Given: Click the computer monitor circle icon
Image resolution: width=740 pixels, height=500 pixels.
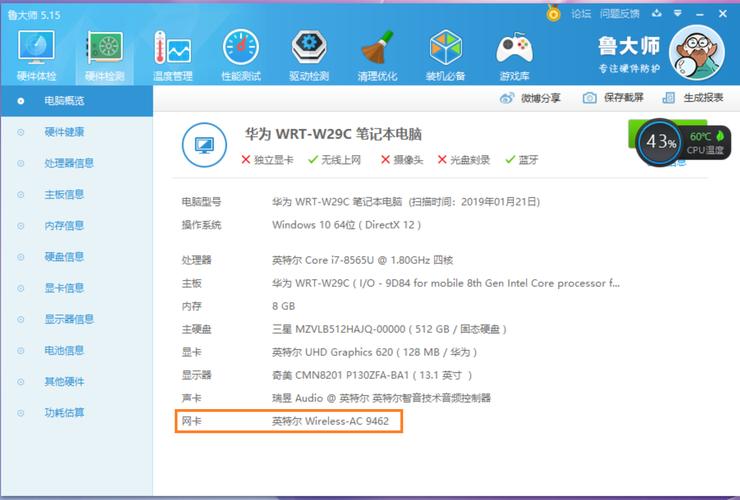Looking at the screenshot, I should coord(204,144).
